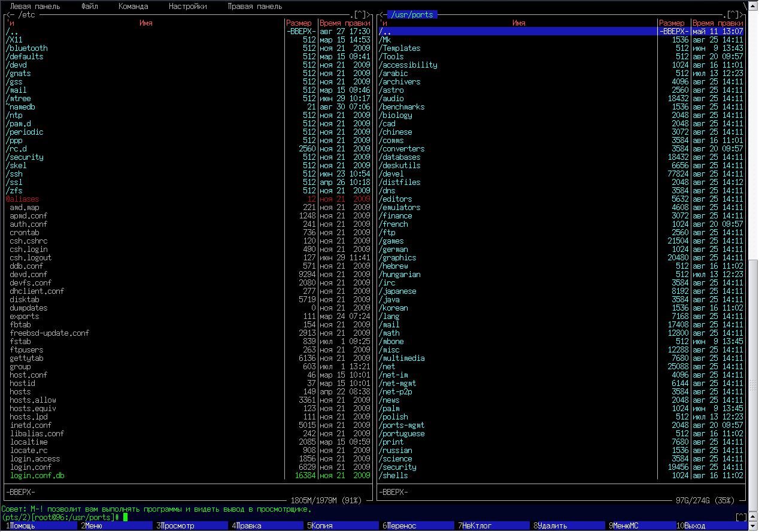
Task: Select the /databases directory in right panel
Action: point(400,157)
